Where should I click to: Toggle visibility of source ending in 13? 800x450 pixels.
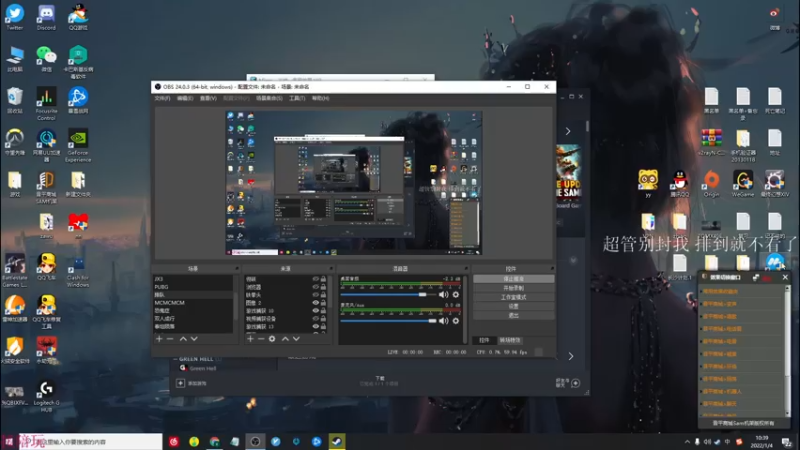pos(315,326)
